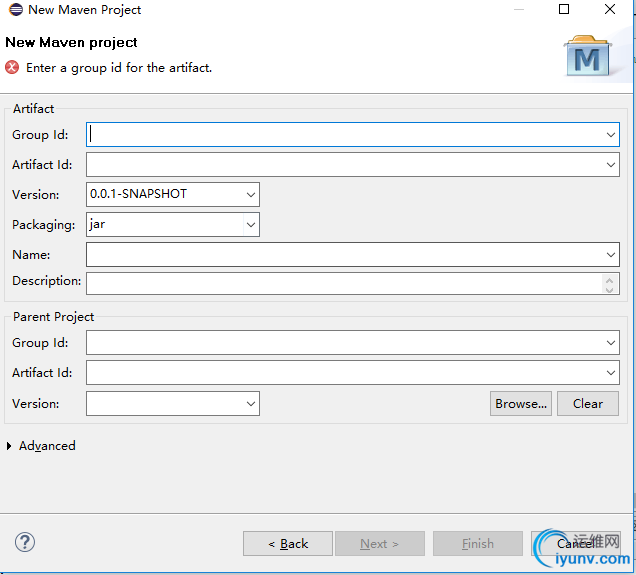Click the Browse... button
636x575 pixels.
tap(521, 403)
